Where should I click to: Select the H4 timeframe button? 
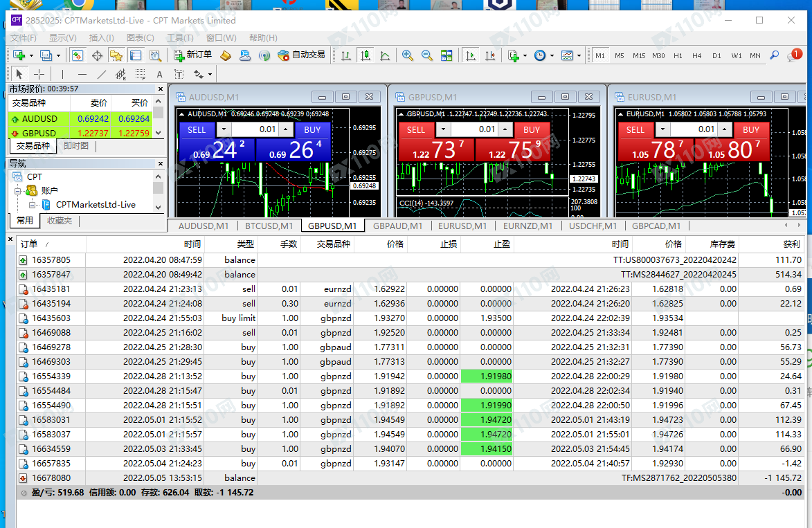pyautogui.click(x=696, y=55)
